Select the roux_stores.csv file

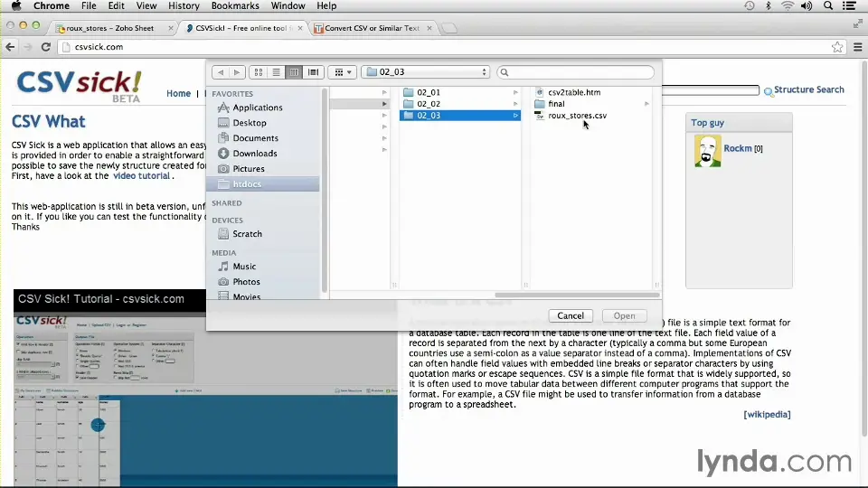577,115
